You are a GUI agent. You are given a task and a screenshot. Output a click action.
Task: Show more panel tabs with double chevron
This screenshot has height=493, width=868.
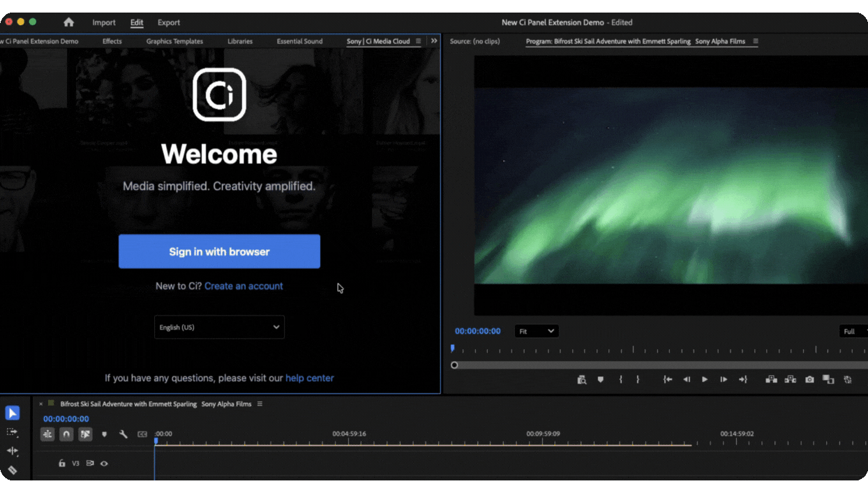pyautogui.click(x=434, y=41)
